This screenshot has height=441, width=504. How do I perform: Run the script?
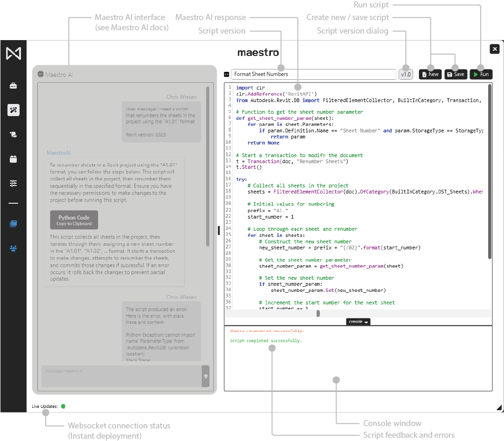[481, 74]
